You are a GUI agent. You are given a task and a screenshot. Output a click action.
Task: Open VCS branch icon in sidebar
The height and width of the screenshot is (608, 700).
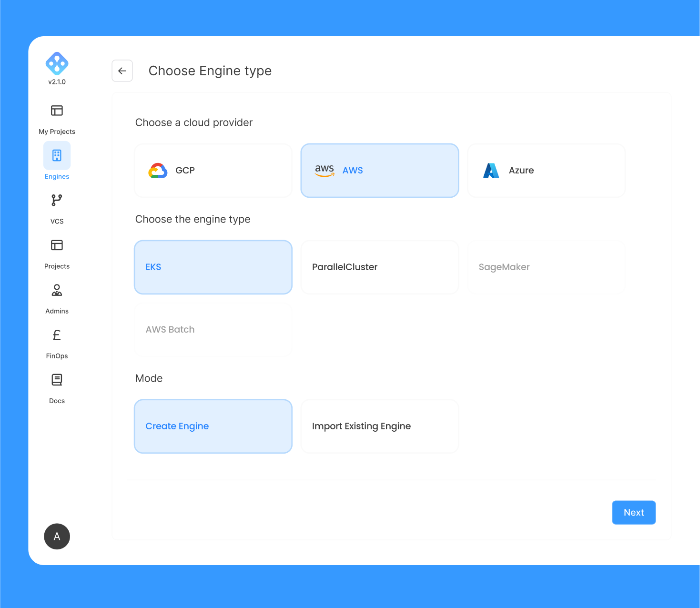click(x=57, y=200)
